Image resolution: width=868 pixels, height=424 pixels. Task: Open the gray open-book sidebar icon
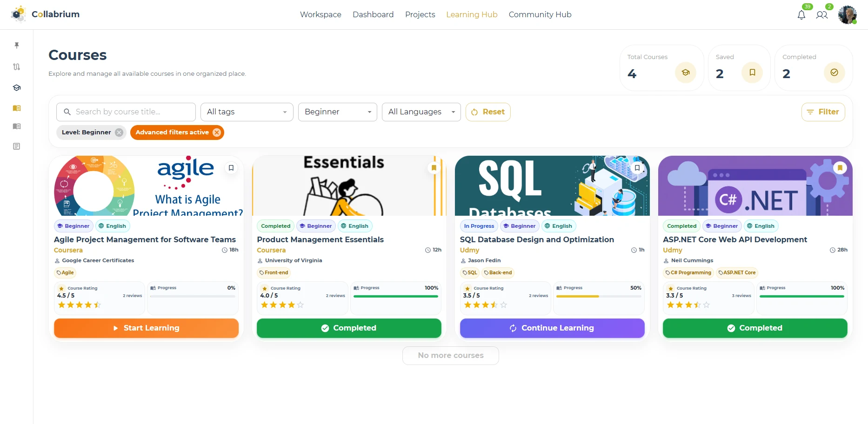pyautogui.click(x=17, y=126)
